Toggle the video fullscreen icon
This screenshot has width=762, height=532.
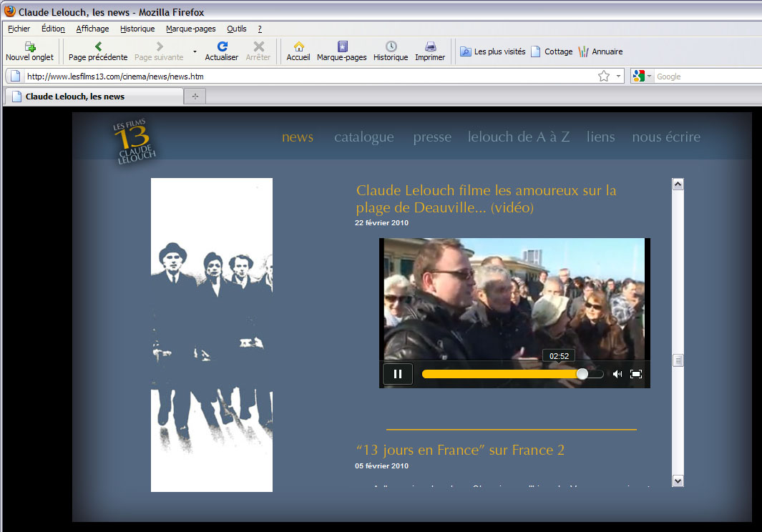tap(635, 373)
